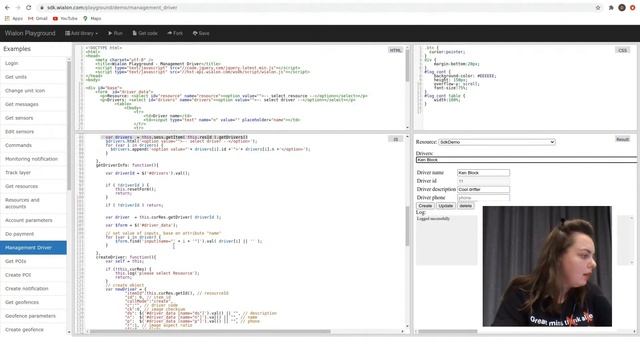640x360 pixels.
Task: Click the Update driver button
Action: (x=446, y=206)
